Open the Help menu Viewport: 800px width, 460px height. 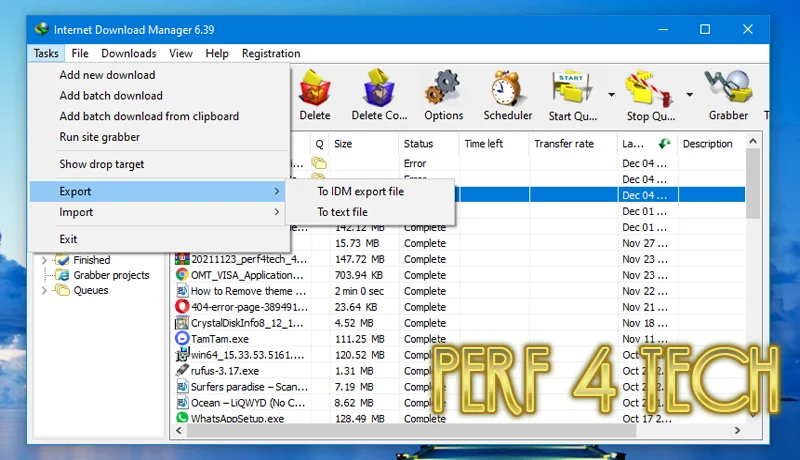(x=217, y=53)
